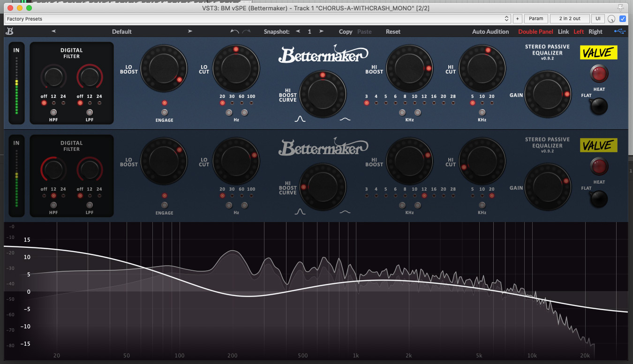Toggle Double Panel mode
This screenshot has height=364, width=633.
(535, 31)
